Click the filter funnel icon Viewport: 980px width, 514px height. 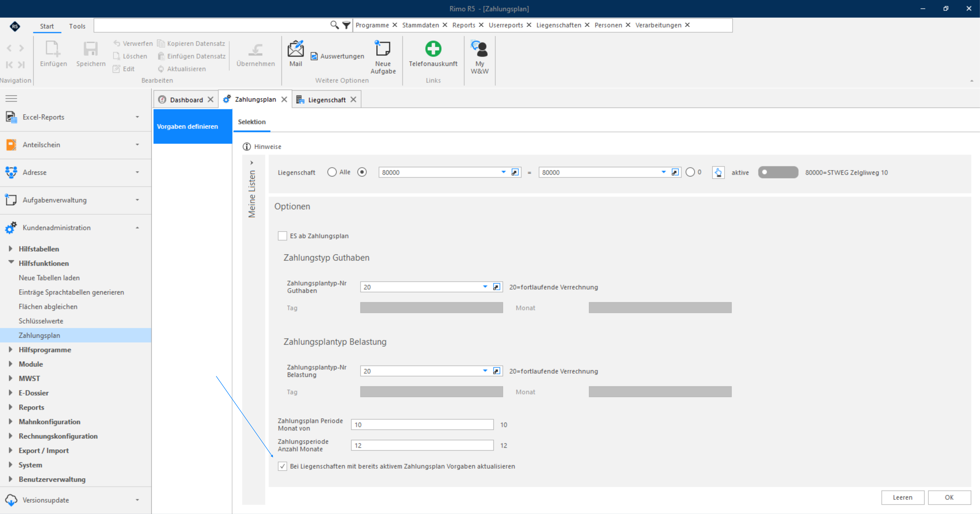[x=346, y=25]
